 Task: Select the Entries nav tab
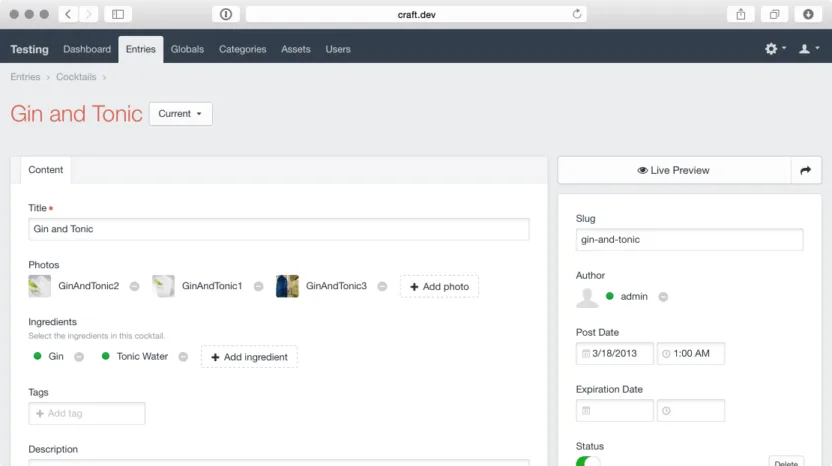(x=141, y=49)
